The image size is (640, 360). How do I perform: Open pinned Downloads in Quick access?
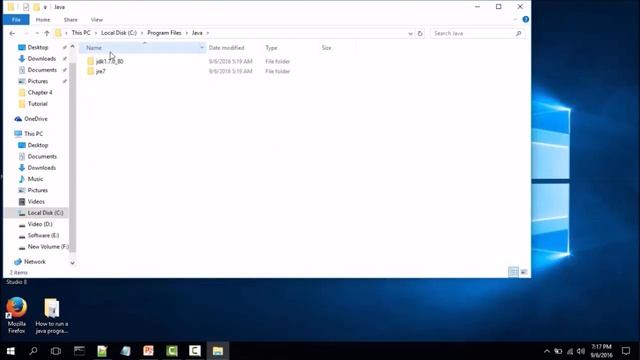pos(42,59)
